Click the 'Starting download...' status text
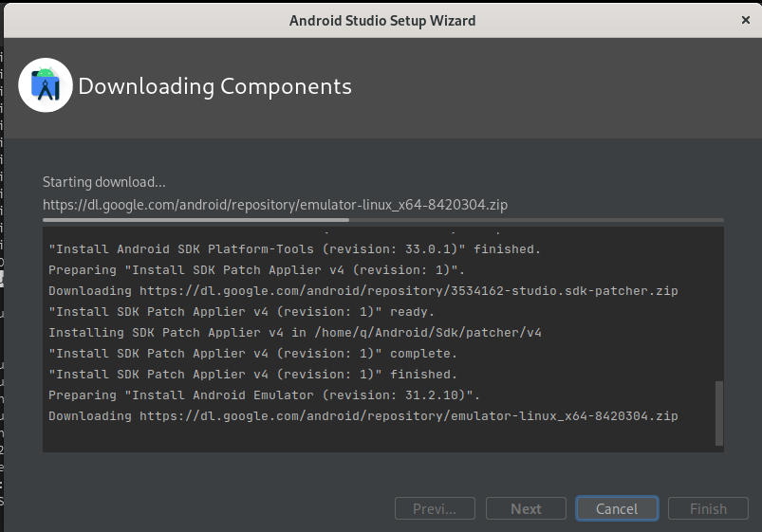This screenshot has height=532, width=762. pyautogui.click(x=104, y=182)
